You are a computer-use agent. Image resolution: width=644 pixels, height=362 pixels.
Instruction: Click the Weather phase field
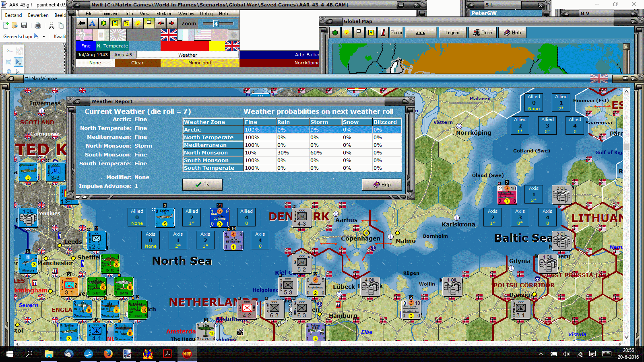pos(188,55)
